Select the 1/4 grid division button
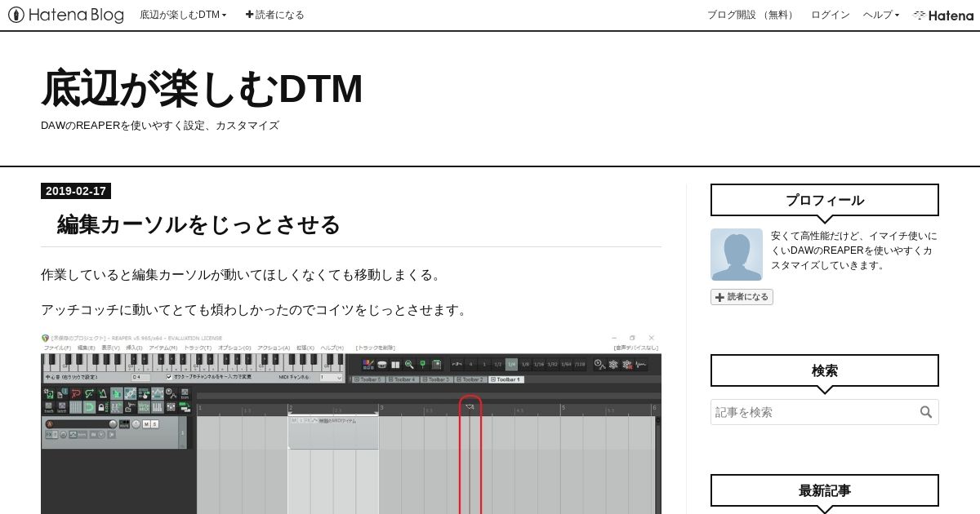This screenshot has height=514, width=980. (x=511, y=364)
